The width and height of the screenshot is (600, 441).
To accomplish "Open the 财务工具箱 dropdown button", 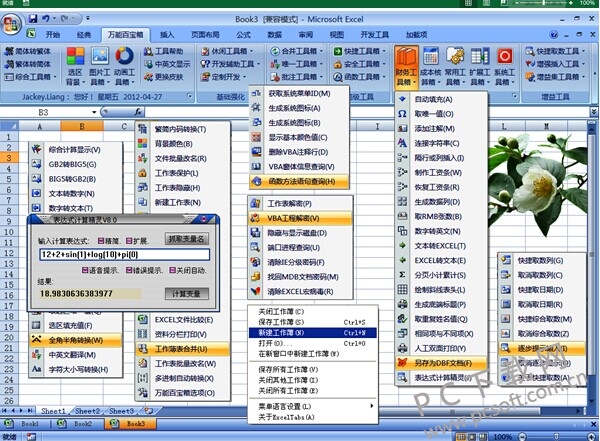I will pos(406,67).
